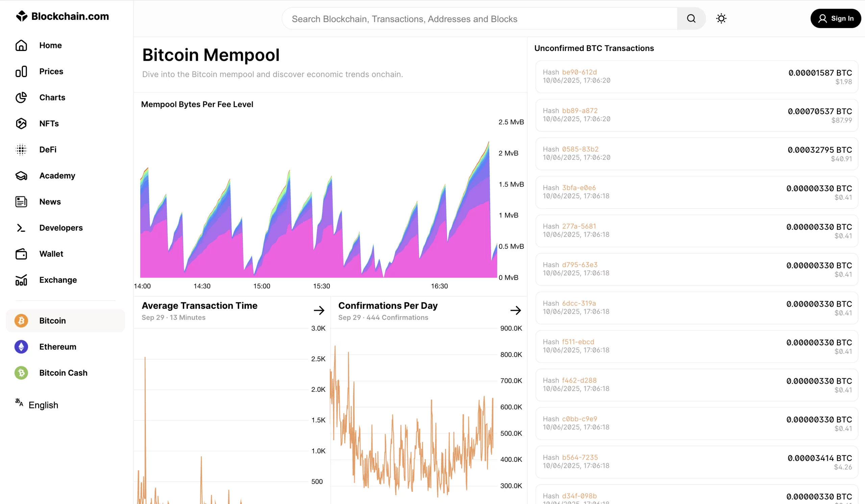The height and width of the screenshot is (504, 865).
Task: Switch to the Ethereum explorer
Action: pyautogui.click(x=57, y=347)
